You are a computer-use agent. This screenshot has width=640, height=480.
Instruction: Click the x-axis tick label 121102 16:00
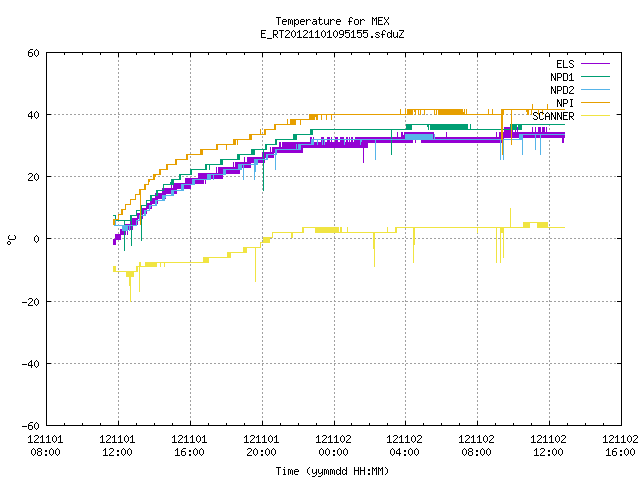pos(620,446)
